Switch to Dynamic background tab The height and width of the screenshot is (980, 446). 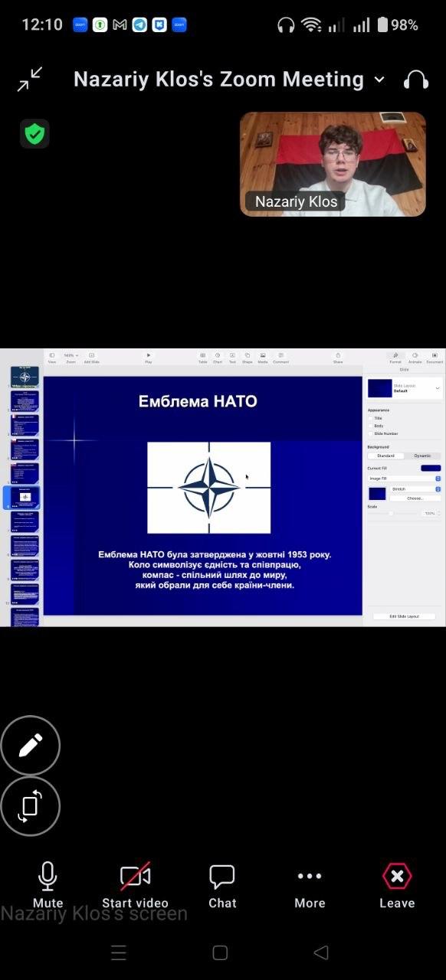pyautogui.click(x=422, y=456)
